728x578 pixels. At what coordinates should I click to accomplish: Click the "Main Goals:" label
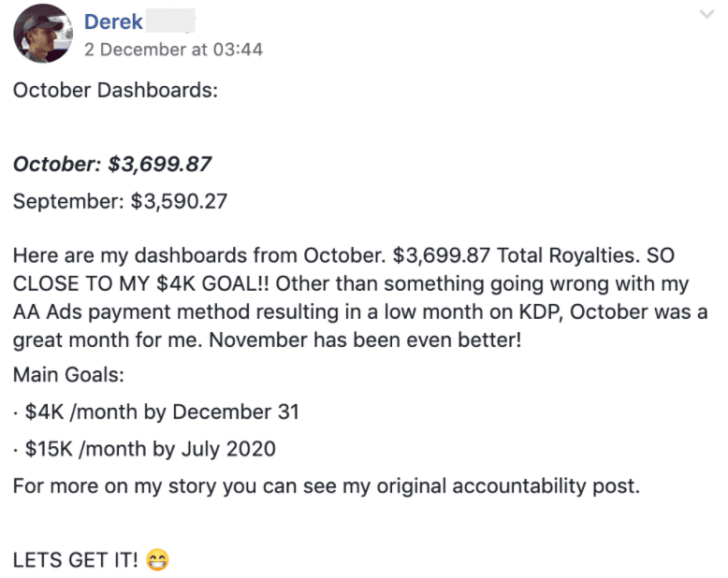coord(67,375)
